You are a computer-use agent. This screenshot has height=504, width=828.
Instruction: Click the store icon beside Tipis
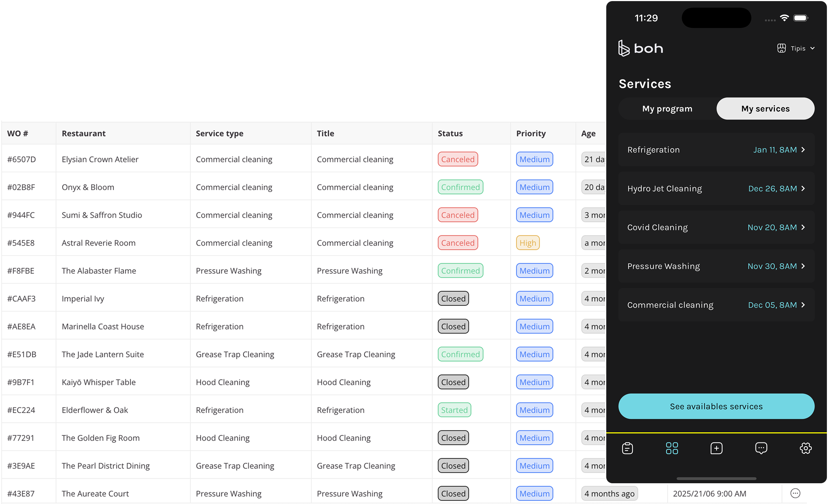point(781,48)
